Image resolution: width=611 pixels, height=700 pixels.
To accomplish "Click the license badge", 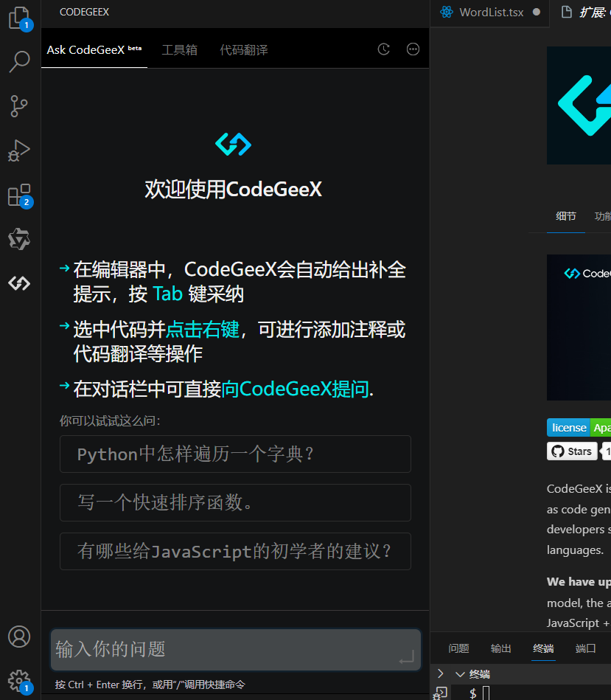I will point(579,428).
